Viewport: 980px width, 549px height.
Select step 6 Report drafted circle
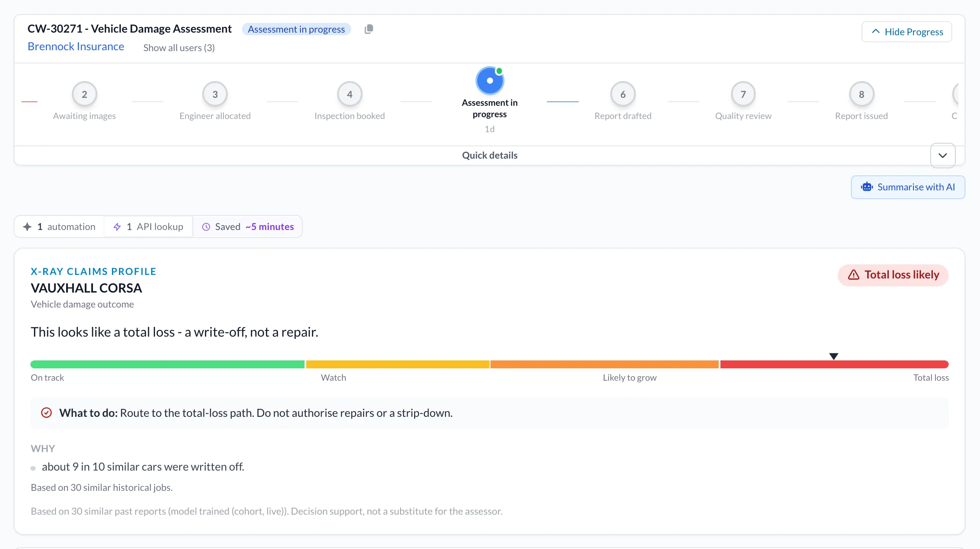point(623,94)
